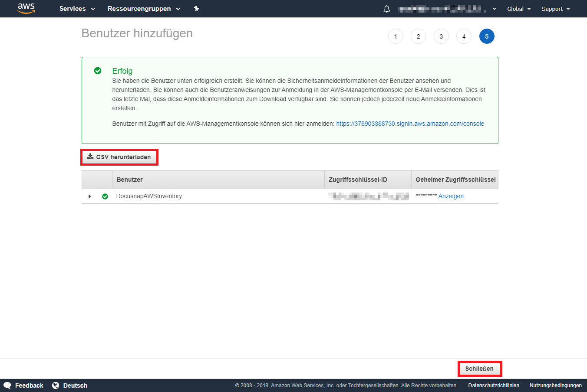Open the blurred account name dropdown
The width and height of the screenshot is (587, 392).
[447, 9]
